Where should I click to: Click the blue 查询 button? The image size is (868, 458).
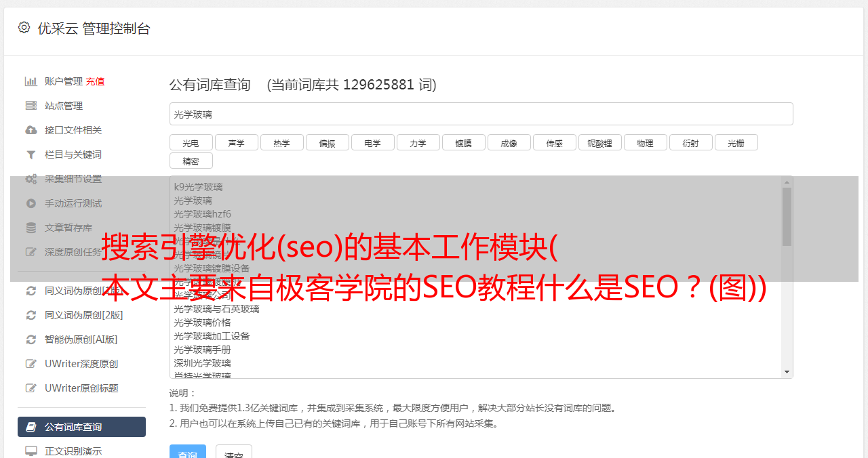point(187,452)
